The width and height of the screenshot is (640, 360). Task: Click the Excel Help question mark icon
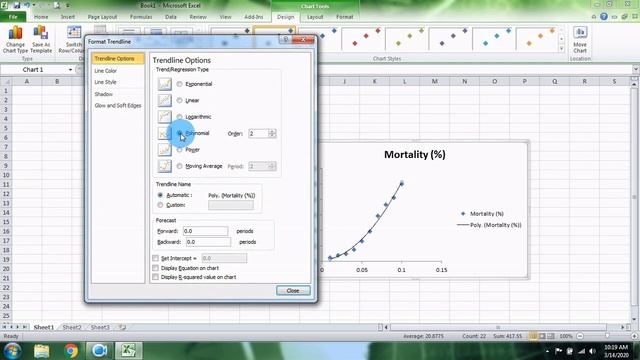click(x=604, y=17)
